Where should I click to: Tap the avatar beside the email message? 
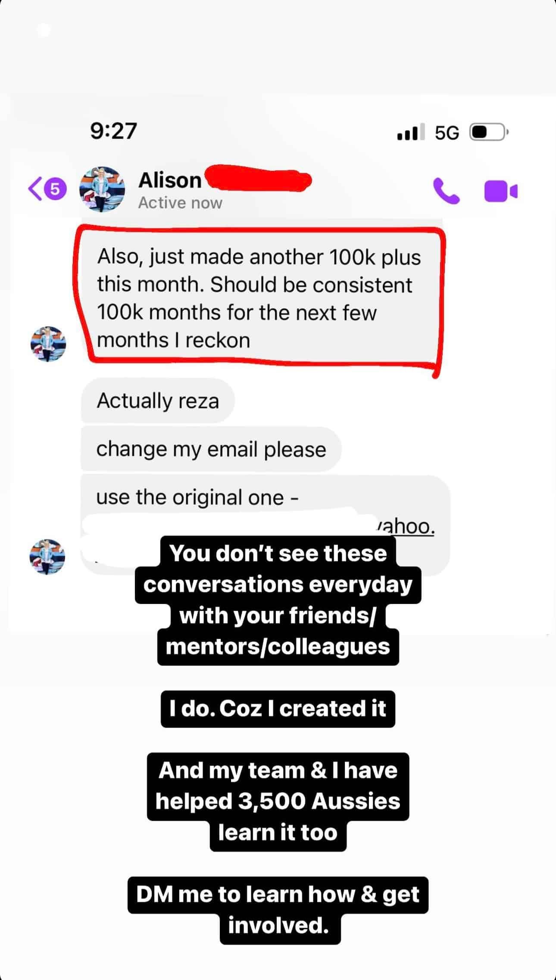coord(47,556)
